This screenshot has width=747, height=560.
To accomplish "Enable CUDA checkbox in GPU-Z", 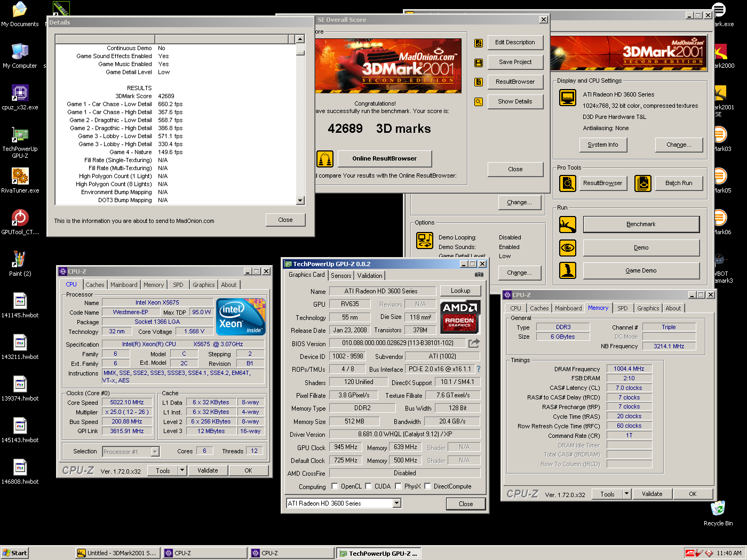I will [368, 486].
